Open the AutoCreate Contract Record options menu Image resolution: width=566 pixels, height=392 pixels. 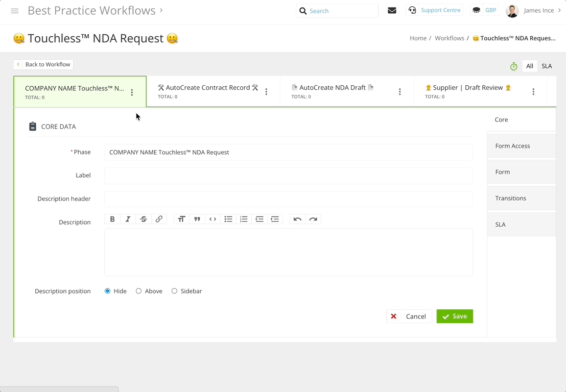click(x=266, y=91)
